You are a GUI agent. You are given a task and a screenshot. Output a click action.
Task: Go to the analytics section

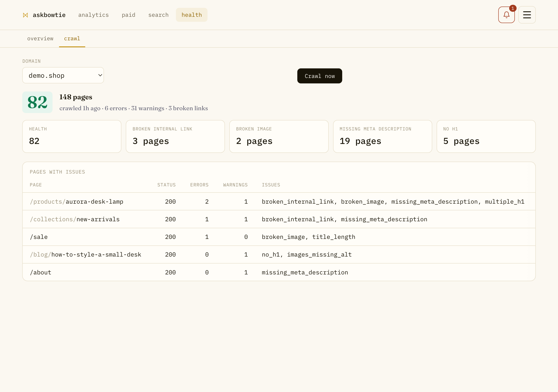click(93, 15)
